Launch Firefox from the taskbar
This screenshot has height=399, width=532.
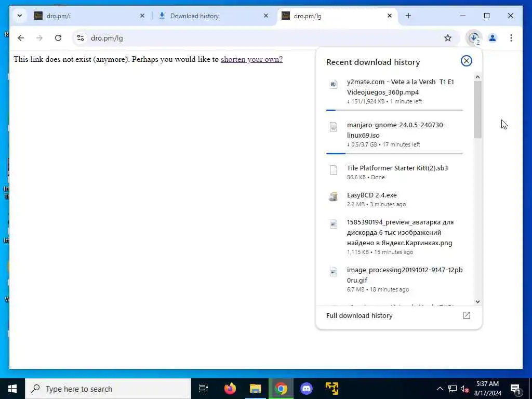point(230,389)
